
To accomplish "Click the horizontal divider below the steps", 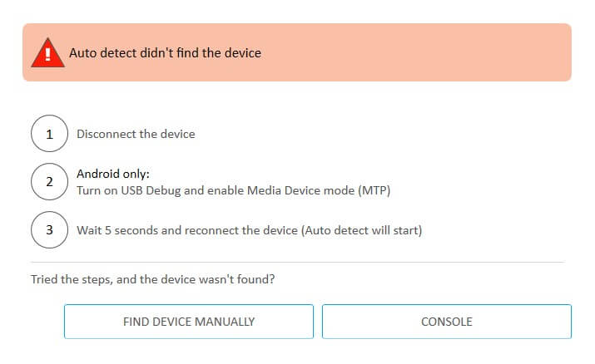I will pos(298,262).
